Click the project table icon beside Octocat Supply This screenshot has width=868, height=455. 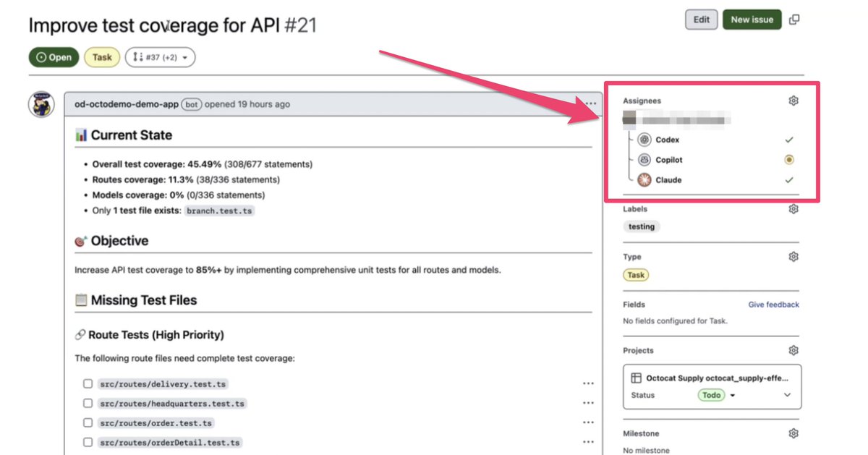click(636, 378)
